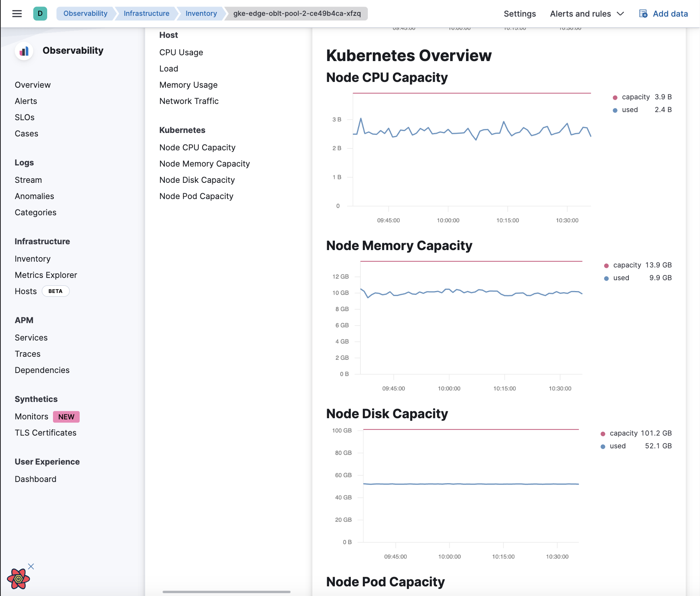Click the Observability logo icon in the sidebar
This screenshot has width=700, height=596.
(24, 51)
